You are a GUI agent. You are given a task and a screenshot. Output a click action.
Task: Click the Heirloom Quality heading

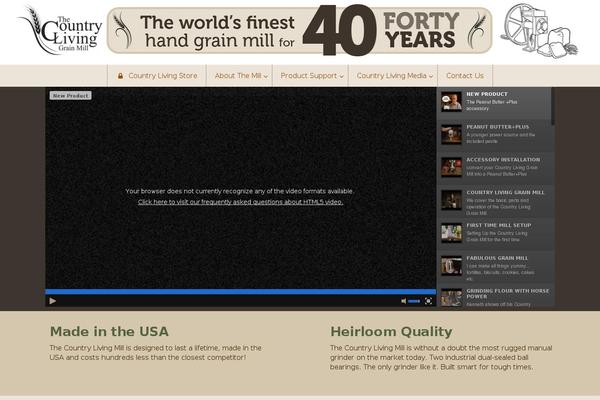391,331
